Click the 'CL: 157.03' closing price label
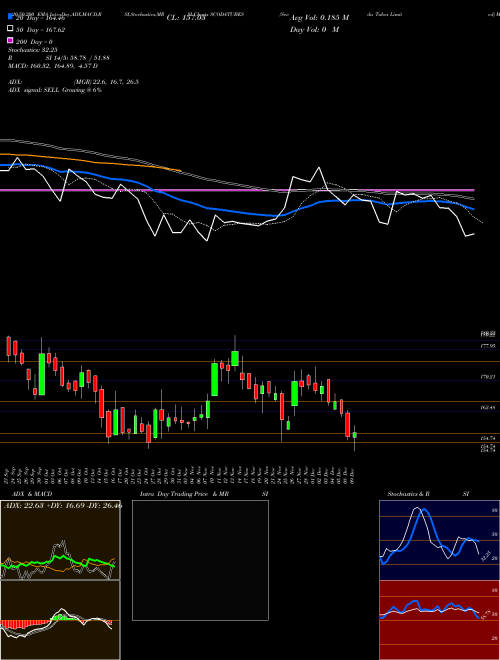The width and height of the screenshot is (500, 660). [186, 18]
